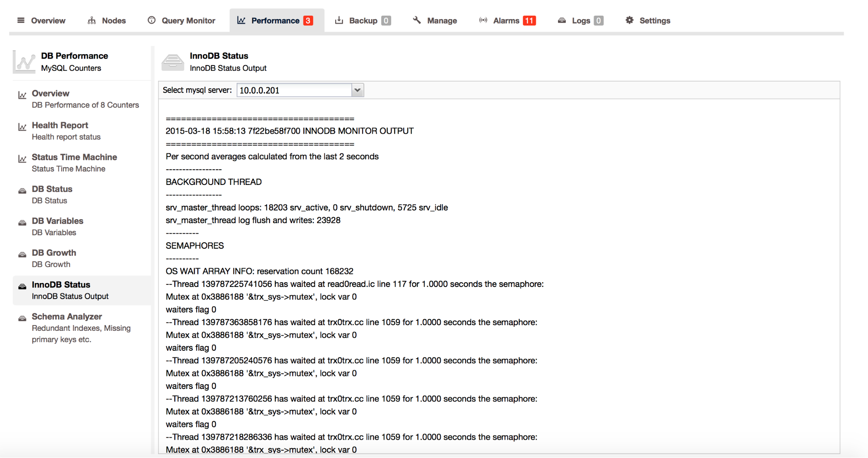868x458 pixels.
Task: Open the mysql server dropdown arrow
Action: [357, 90]
